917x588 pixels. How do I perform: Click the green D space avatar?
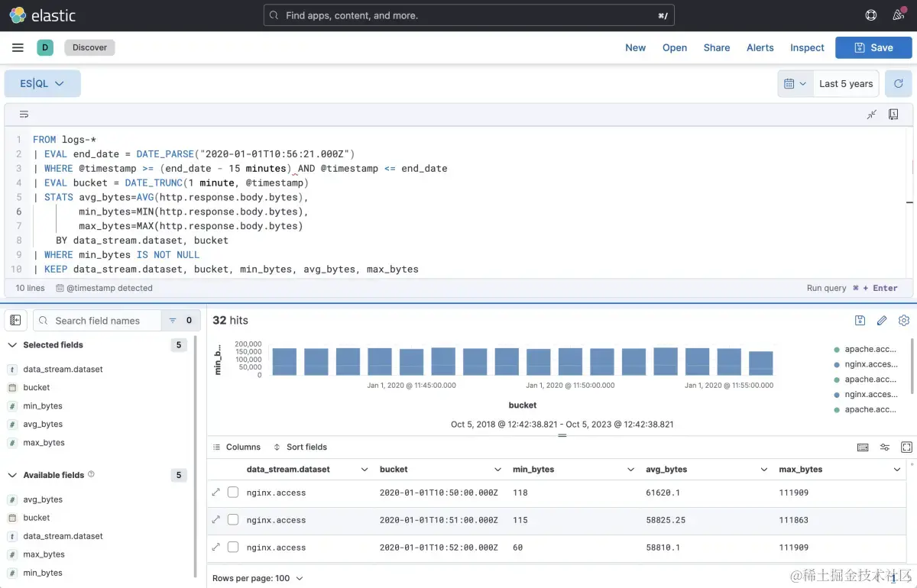(x=45, y=47)
